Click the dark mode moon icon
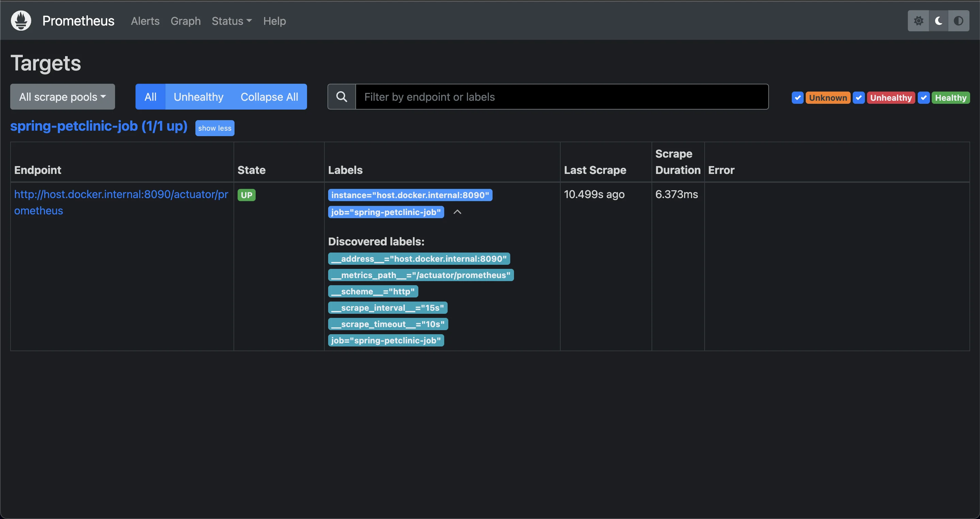This screenshot has height=519, width=980. click(x=938, y=20)
